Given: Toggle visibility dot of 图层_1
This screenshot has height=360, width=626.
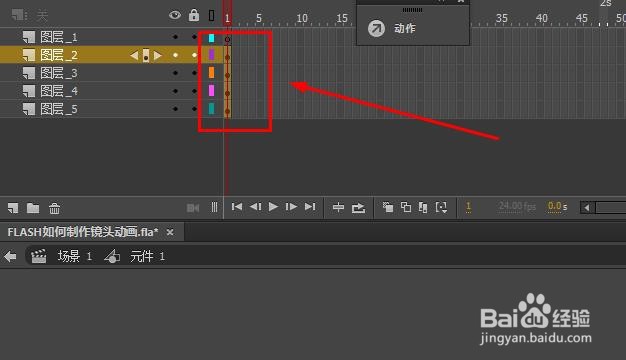Looking at the screenshot, I should (175, 37).
